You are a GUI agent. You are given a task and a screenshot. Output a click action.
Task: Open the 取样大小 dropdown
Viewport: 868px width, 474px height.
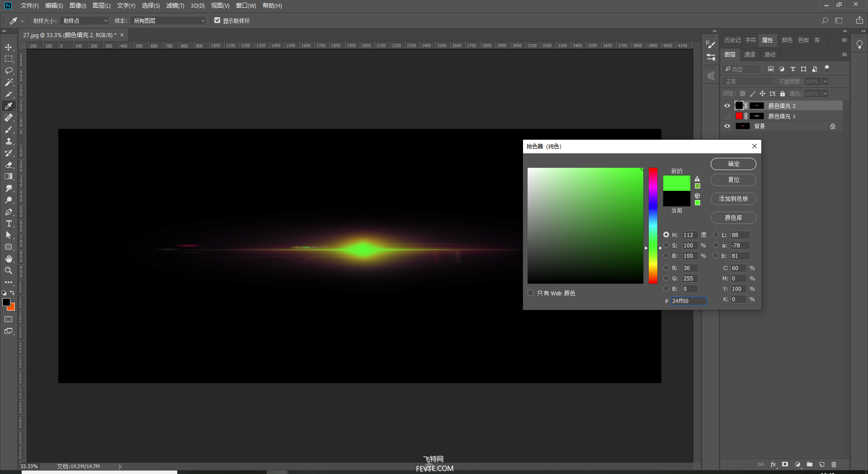(x=85, y=21)
